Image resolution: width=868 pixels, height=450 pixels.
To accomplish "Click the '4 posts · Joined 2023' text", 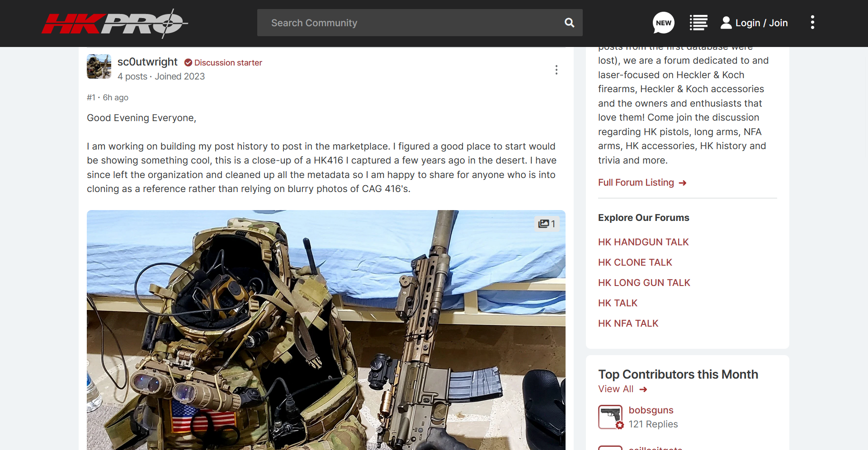I will pos(161,76).
